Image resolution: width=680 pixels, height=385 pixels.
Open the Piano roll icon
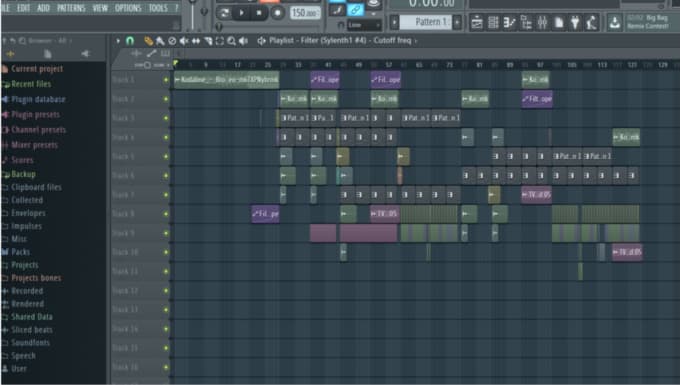510,22
